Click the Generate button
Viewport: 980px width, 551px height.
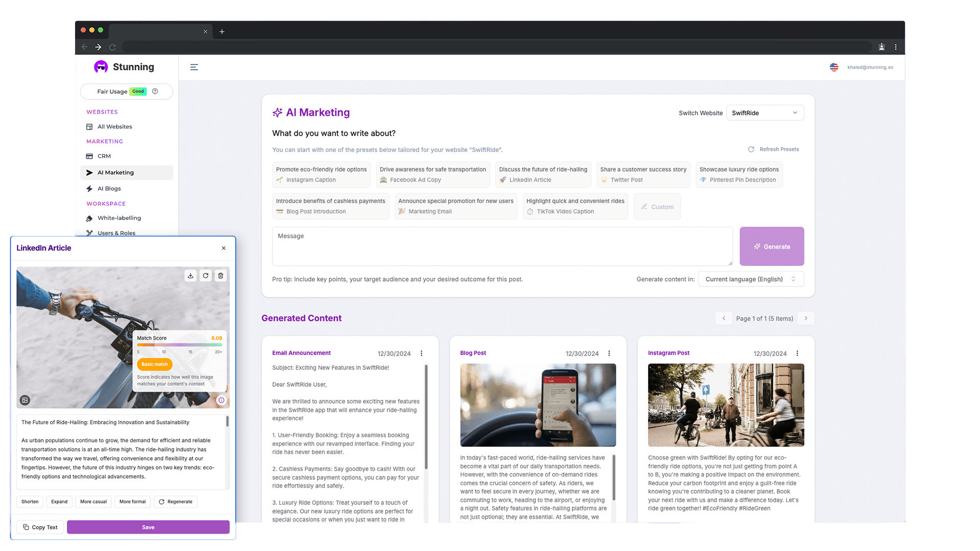pos(772,246)
